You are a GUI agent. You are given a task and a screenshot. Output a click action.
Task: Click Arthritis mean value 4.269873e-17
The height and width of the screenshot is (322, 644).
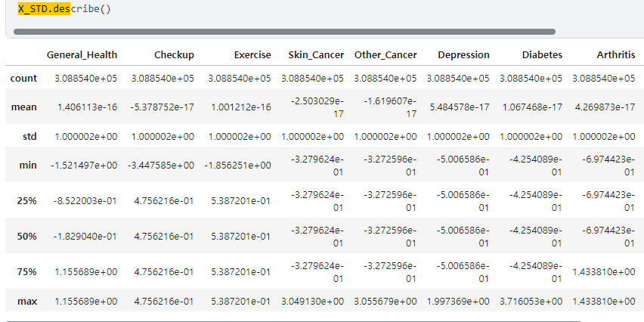(x=605, y=107)
